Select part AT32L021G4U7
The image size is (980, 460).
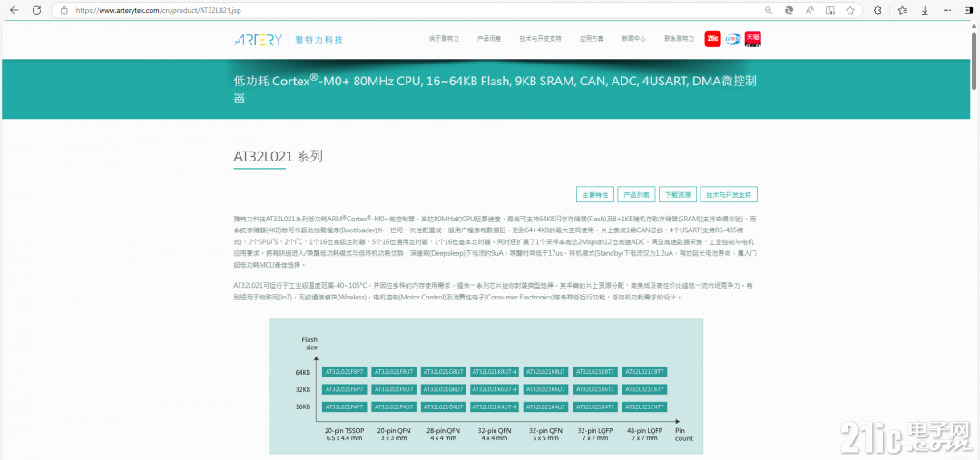(444, 406)
